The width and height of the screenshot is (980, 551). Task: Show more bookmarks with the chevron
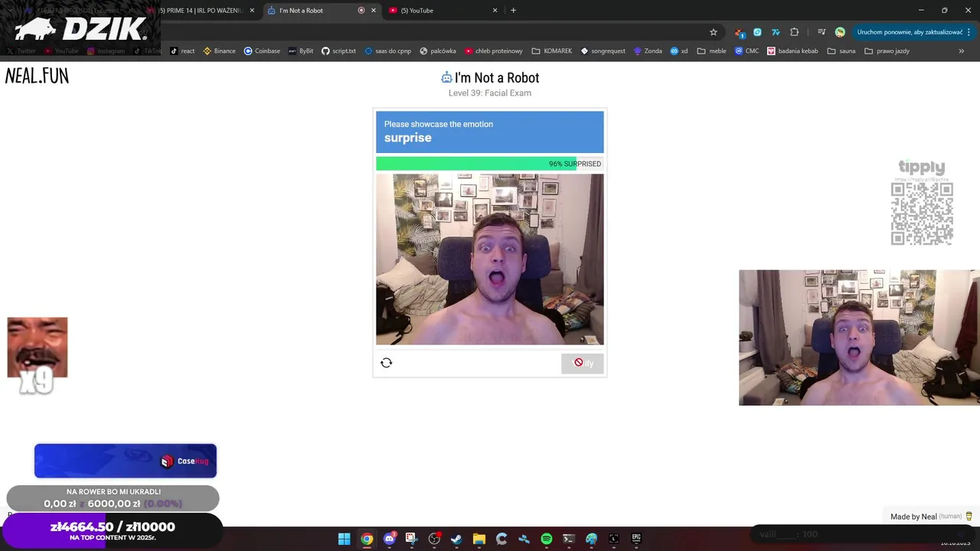[962, 51]
